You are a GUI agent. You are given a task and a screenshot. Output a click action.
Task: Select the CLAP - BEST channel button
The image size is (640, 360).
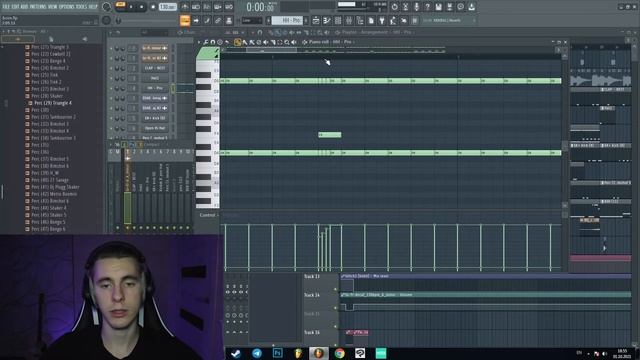155,69
